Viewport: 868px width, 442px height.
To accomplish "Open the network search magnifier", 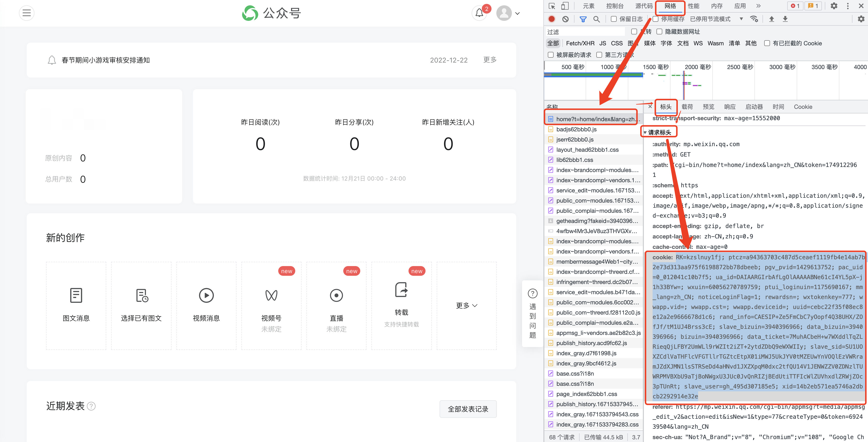I will 596,19.
